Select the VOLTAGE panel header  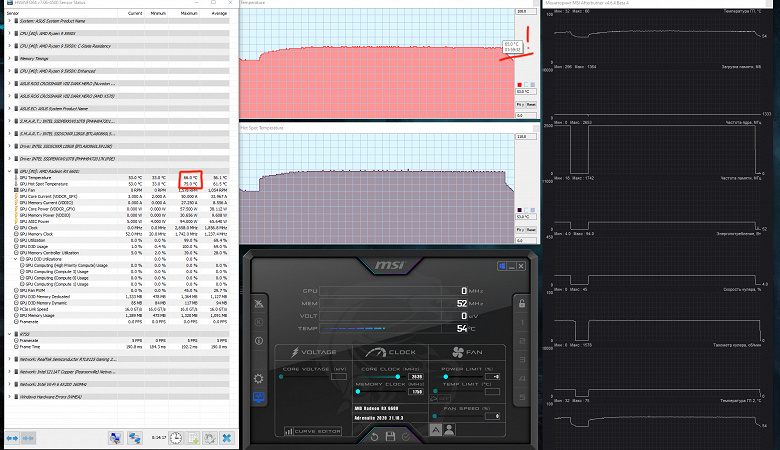[314, 352]
